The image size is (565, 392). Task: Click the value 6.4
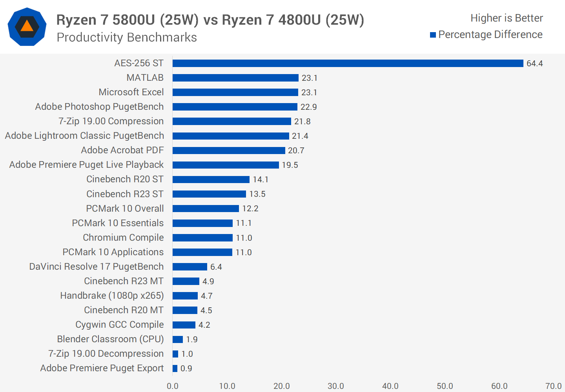(216, 267)
